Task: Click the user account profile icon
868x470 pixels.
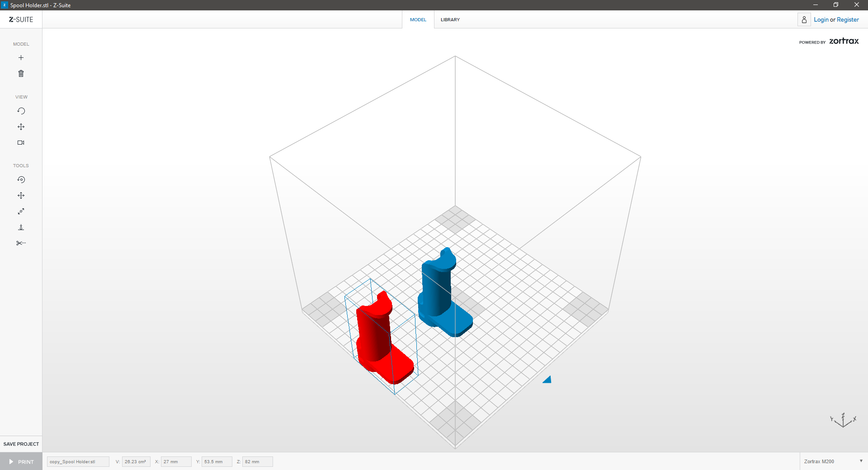Action: tap(804, 20)
